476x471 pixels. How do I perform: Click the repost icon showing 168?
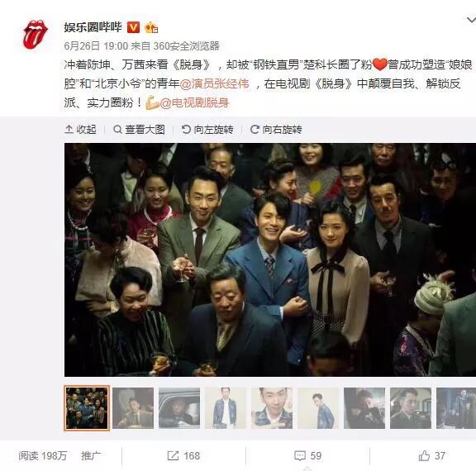click(x=183, y=455)
